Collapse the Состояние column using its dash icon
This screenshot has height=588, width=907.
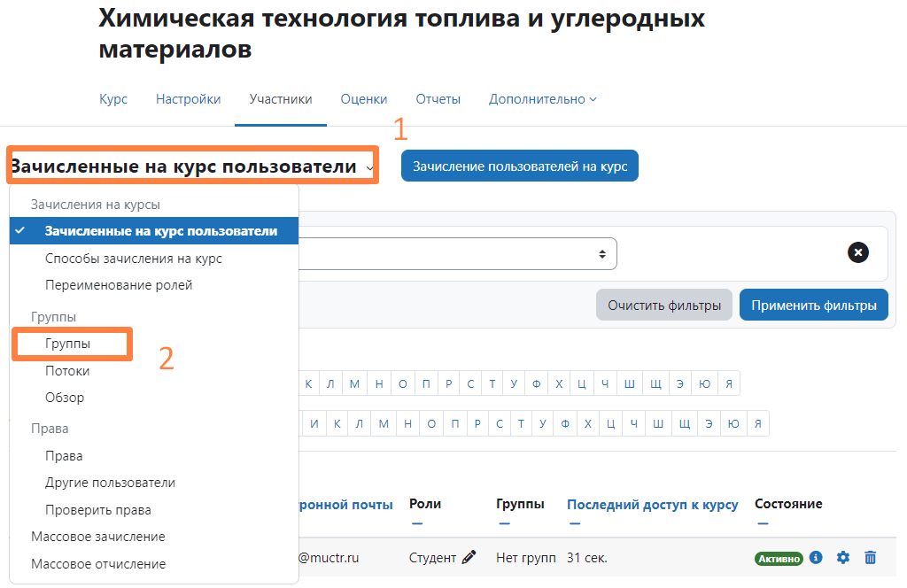click(x=762, y=523)
